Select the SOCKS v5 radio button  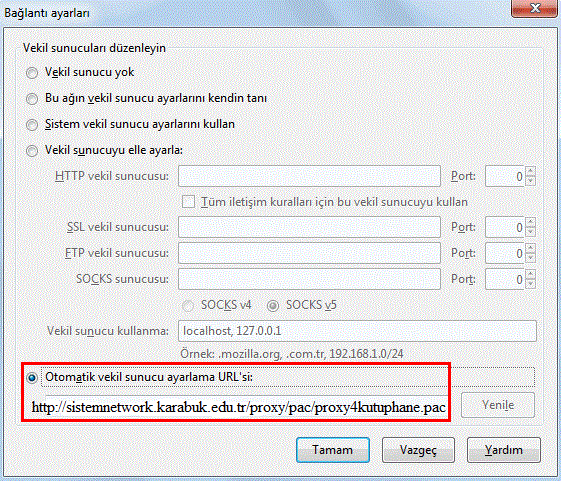pos(273,306)
